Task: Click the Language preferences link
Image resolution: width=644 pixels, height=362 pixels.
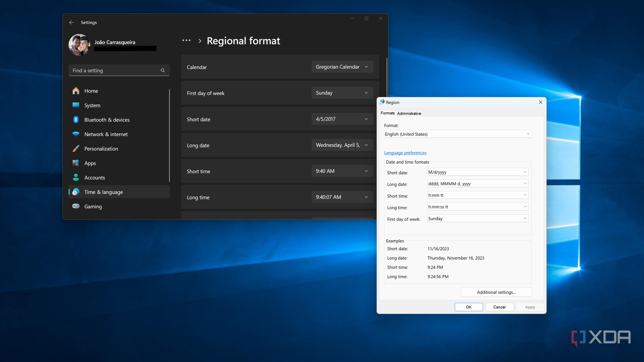Action: (405, 153)
